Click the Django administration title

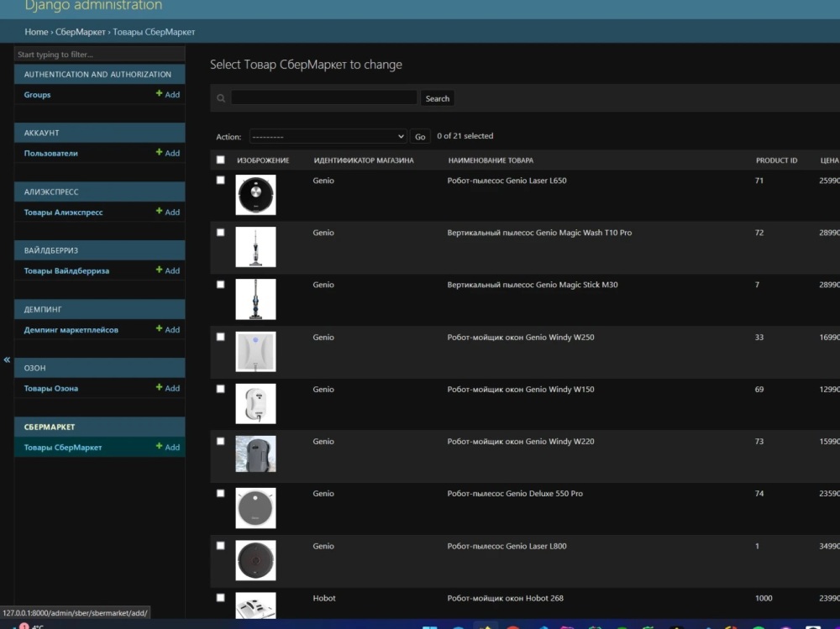tap(93, 5)
